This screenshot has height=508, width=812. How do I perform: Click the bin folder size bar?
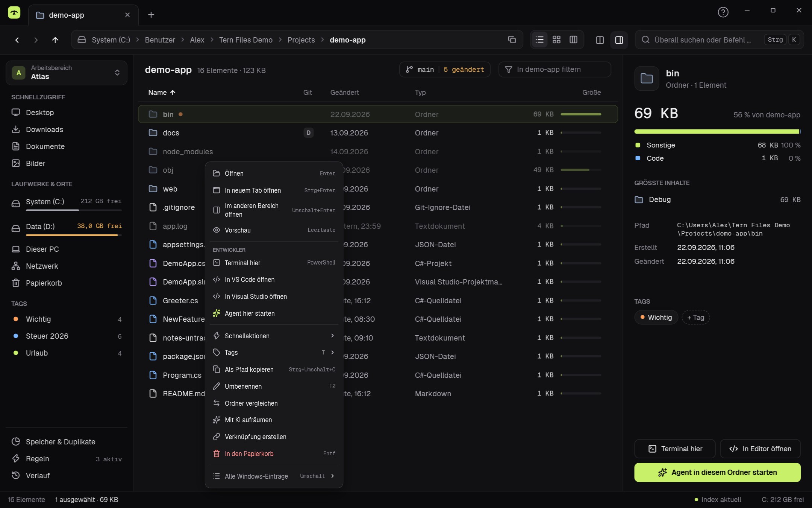(x=581, y=114)
